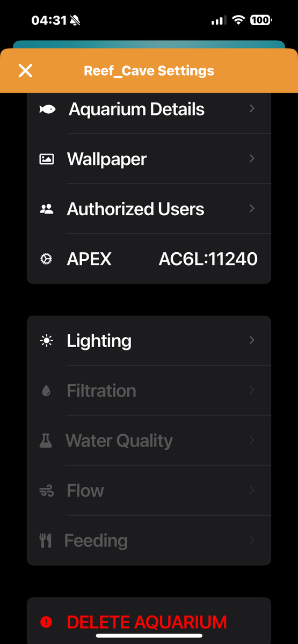Expand Lighting using the right chevron
The height and width of the screenshot is (644, 298).
[x=252, y=340]
